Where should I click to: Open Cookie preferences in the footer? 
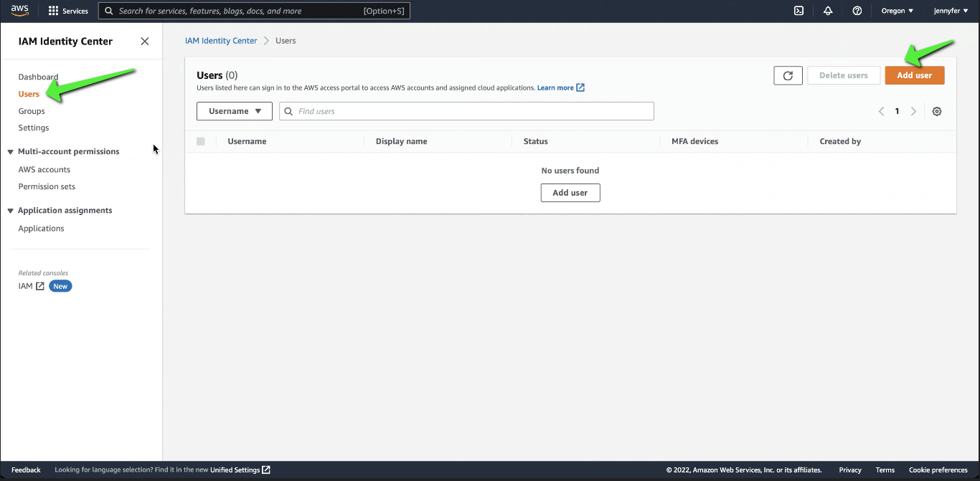pos(938,470)
